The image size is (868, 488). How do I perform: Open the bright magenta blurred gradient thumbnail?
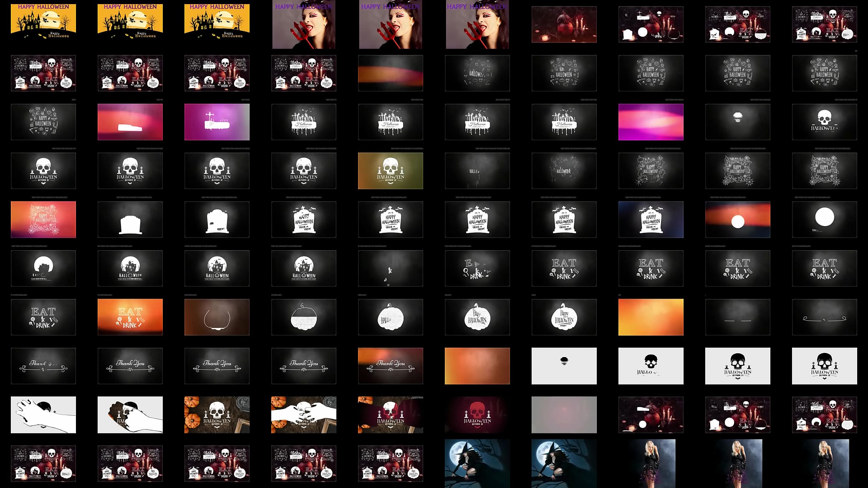click(651, 122)
